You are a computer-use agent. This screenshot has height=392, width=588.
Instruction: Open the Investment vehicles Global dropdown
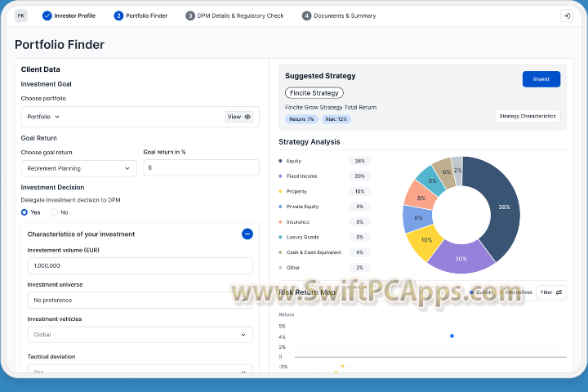click(x=140, y=335)
